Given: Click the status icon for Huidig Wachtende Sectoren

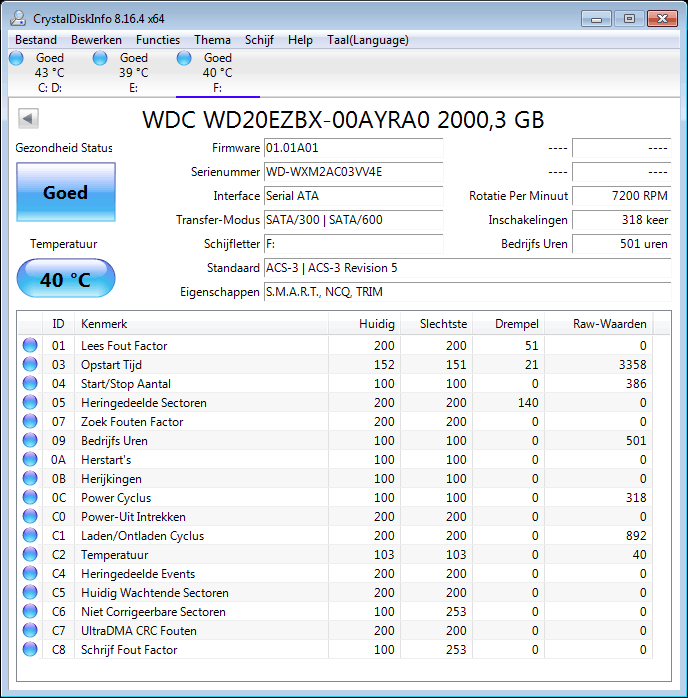Looking at the screenshot, I should [30, 592].
